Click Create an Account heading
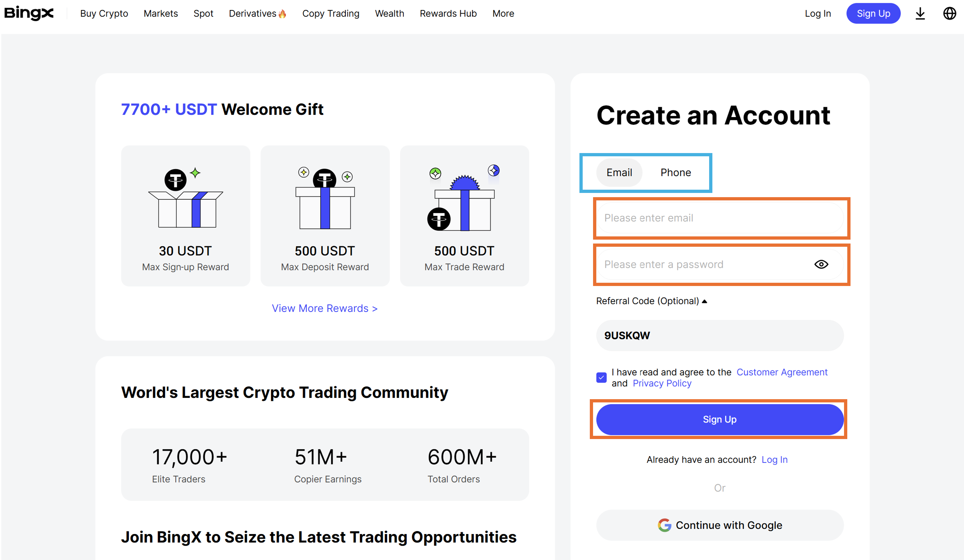The image size is (964, 560). [713, 115]
